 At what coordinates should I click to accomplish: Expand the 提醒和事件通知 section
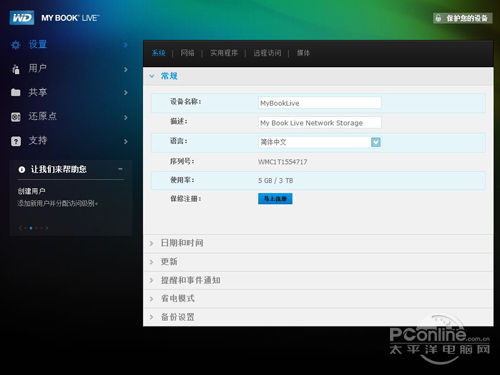(318, 280)
